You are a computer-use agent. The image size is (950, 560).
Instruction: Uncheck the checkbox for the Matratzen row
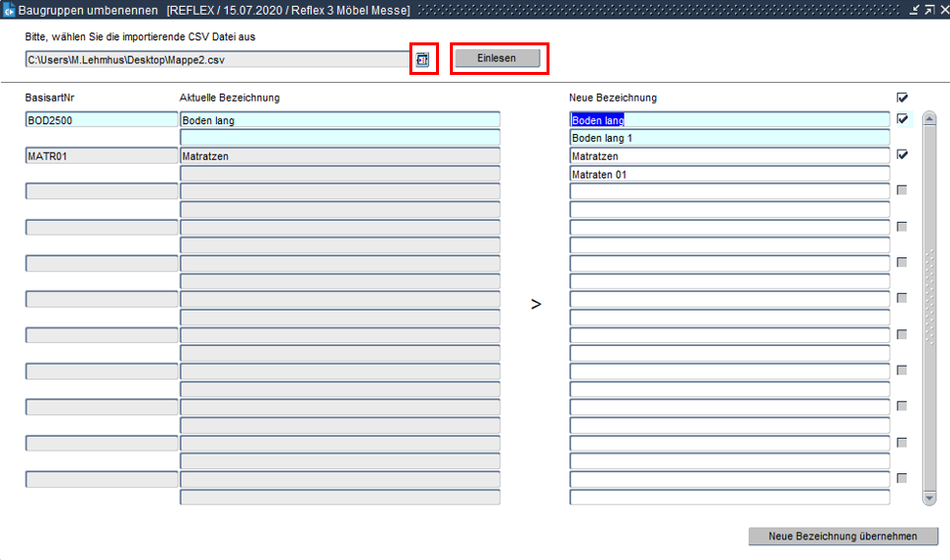pyautogui.click(x=902, y=155)
